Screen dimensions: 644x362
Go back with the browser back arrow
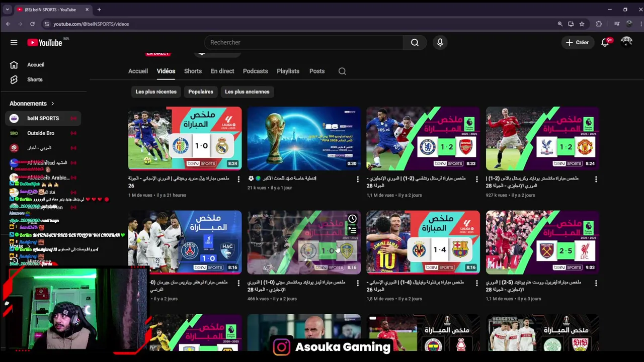(8, 24)
